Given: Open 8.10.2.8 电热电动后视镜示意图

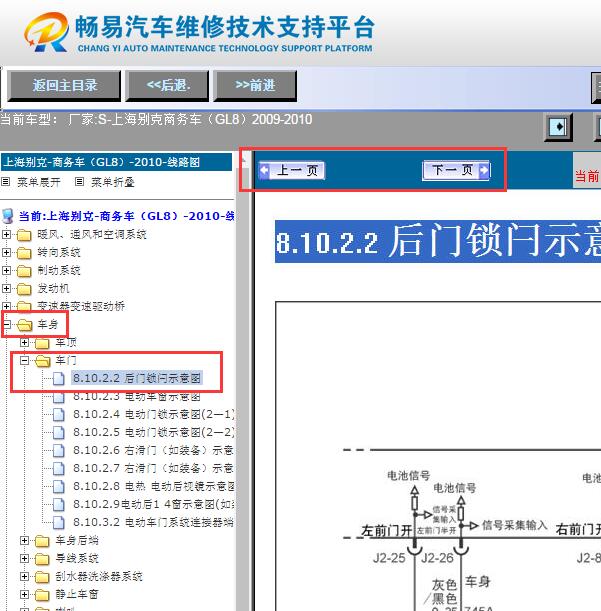Looking at the screenshot, I should tap(154, 486).
